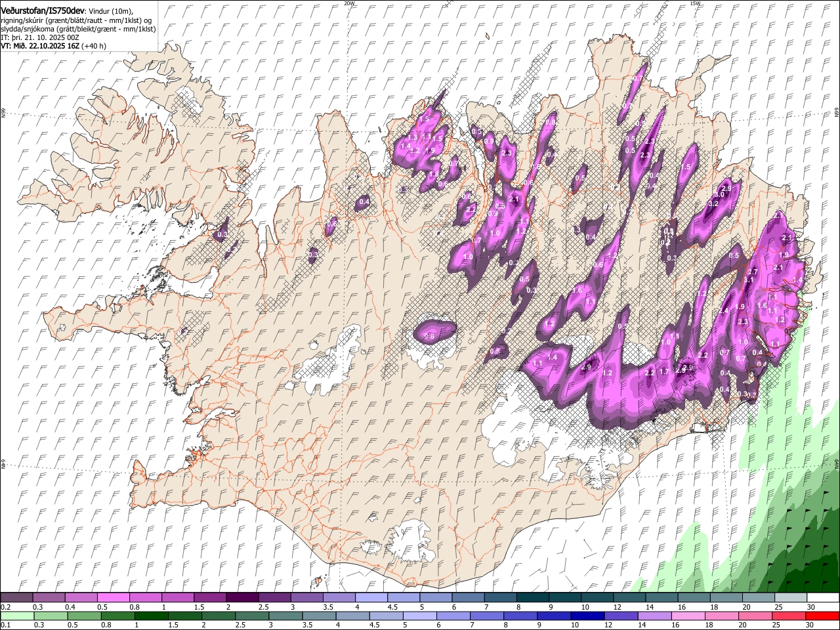Select the "IT: þri. 21. 10. 2025 00Z" line
The image size is (840, 630).
pos(39,37)
